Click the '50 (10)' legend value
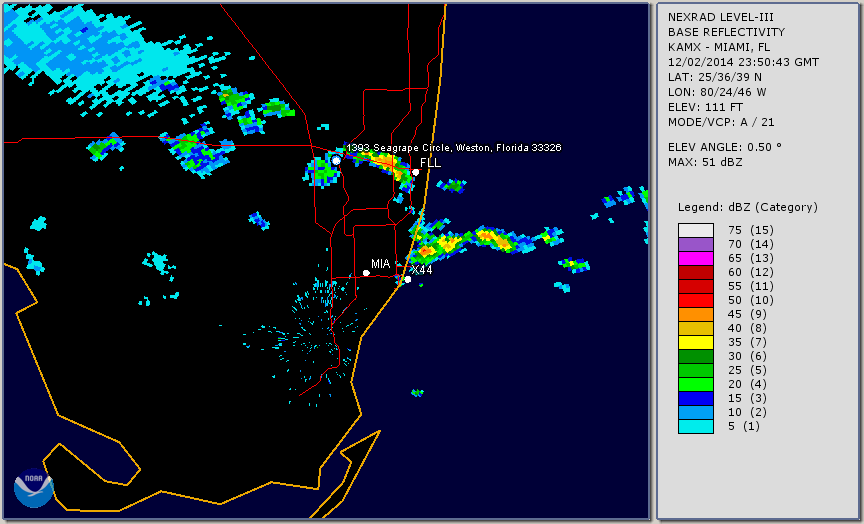The width and height of the screenshot is (864, 524). [x=750, y=300]
